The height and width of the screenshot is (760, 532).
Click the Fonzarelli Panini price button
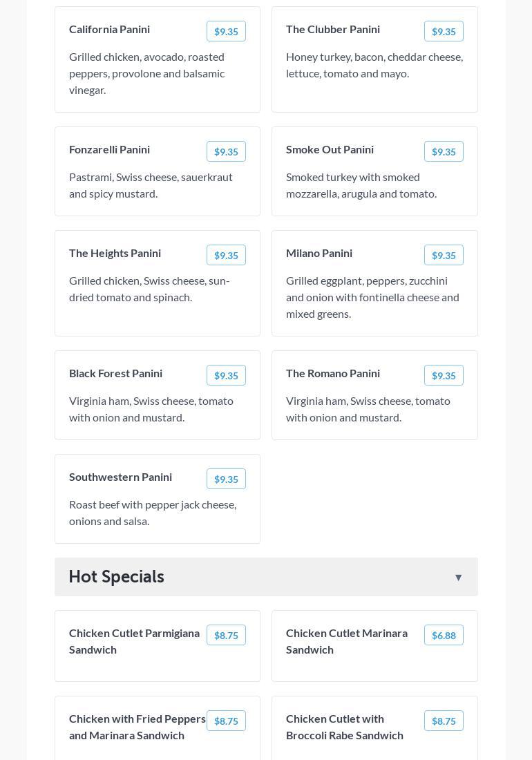pyautogui.click(x=226, y=151)
